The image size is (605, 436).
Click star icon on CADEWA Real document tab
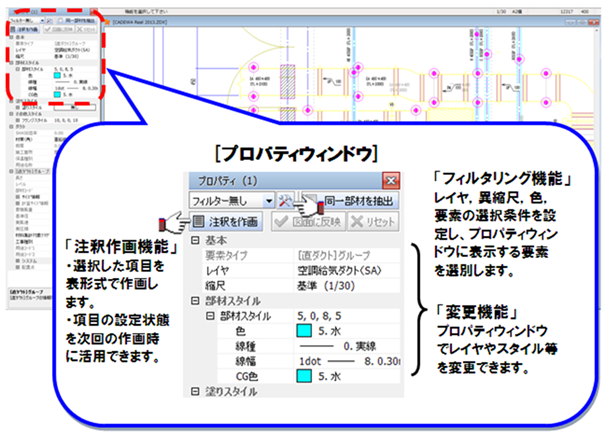pos(107,22)
